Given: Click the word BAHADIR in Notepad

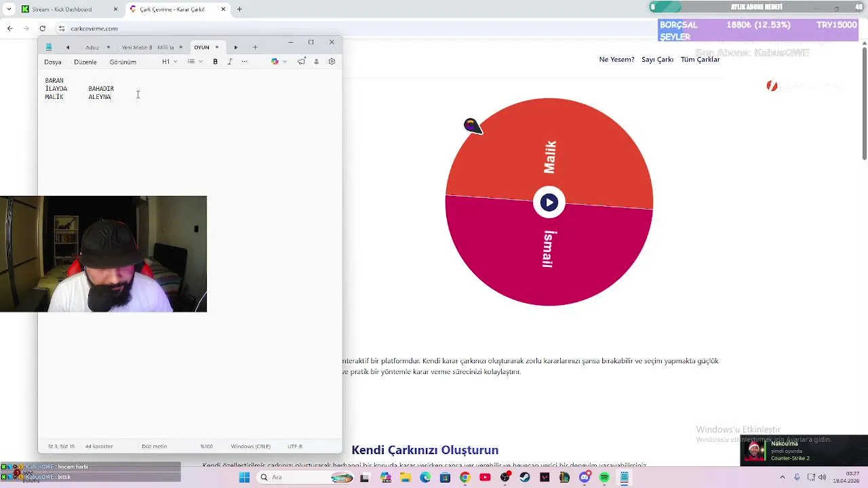Looking at the screenshot, I should (x=101, y=89).
